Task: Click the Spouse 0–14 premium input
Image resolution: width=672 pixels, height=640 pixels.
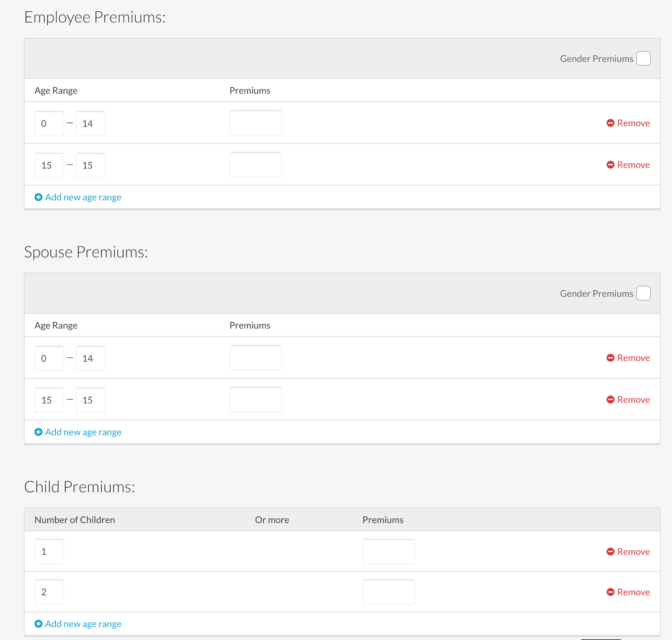Action: (x=255, y=358)
